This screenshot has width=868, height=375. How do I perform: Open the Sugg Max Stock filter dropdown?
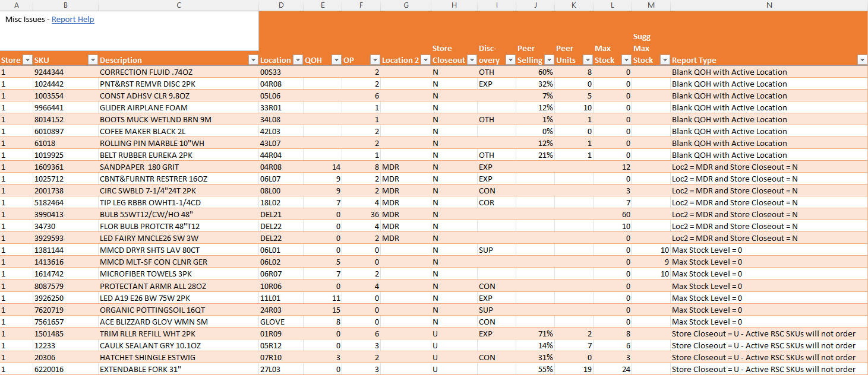pyautogui.click(x=664, y=60)
